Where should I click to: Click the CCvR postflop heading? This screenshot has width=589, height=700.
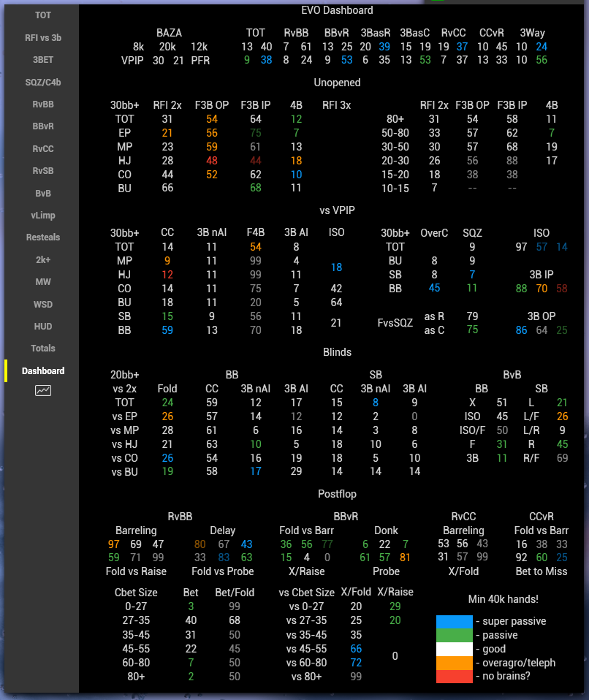click(541, 517)
